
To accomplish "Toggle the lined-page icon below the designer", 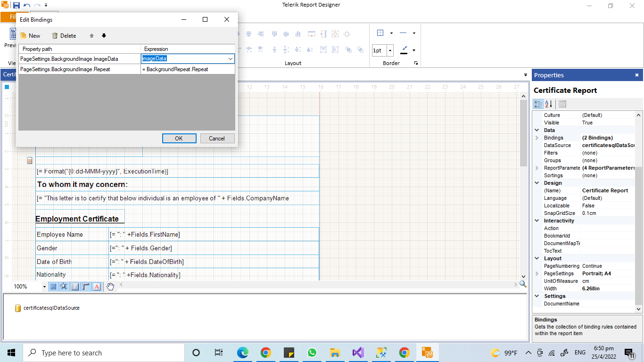I will click(x=75, y=286).
